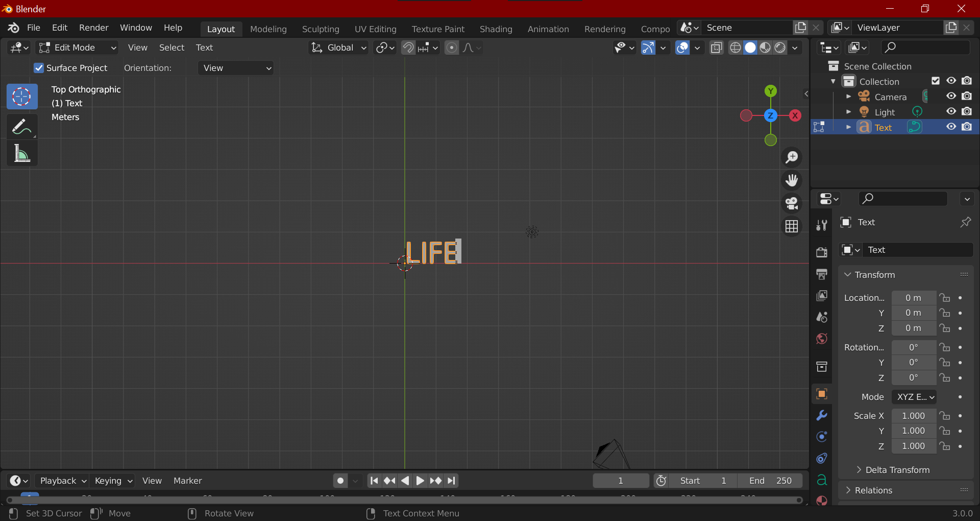Select the 3D Cursor tool
This screenshot has width=980, height=521.
coord(22,97)
